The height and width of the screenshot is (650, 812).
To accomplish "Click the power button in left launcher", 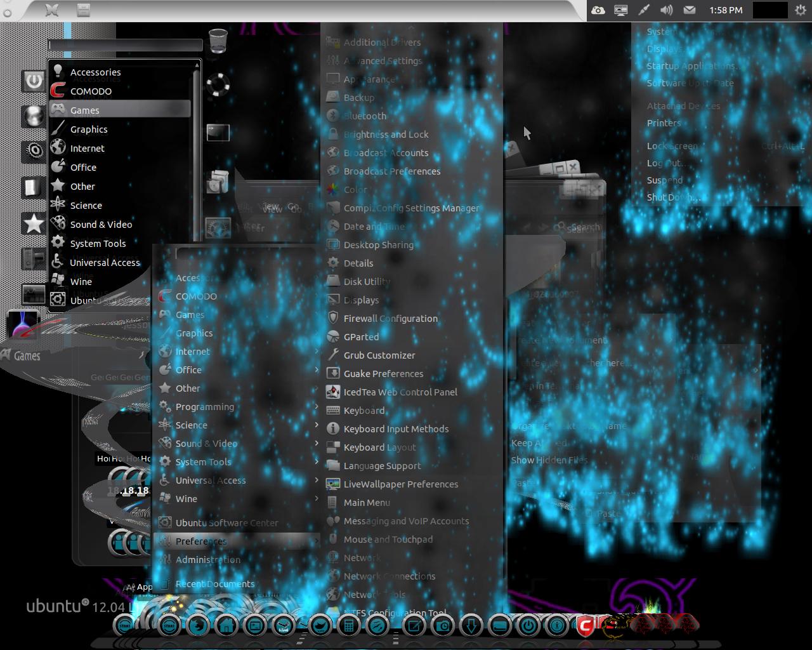I will pos(34,81).
